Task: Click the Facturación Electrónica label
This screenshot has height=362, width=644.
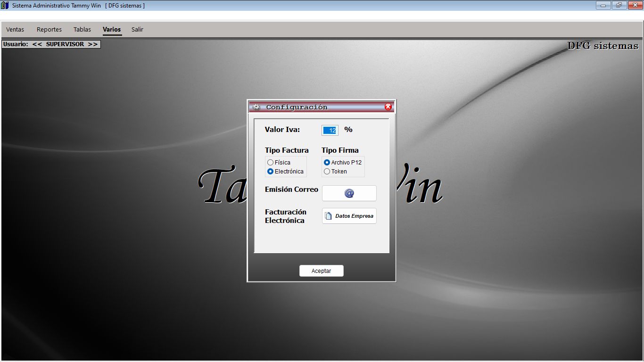Action: pyautogui.click(x=286, y=216)
